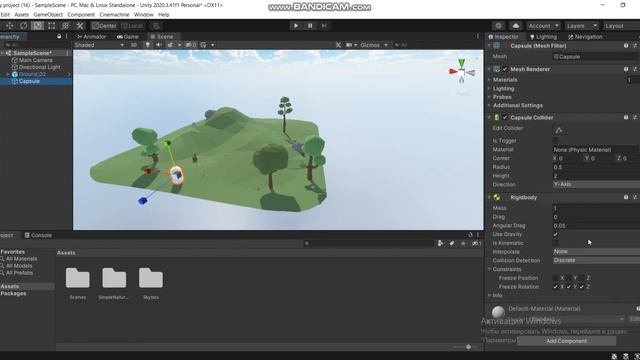Toggle the Hierarchy panel lock icon
This screenshot has height=360, width=640.
[59, 36]
